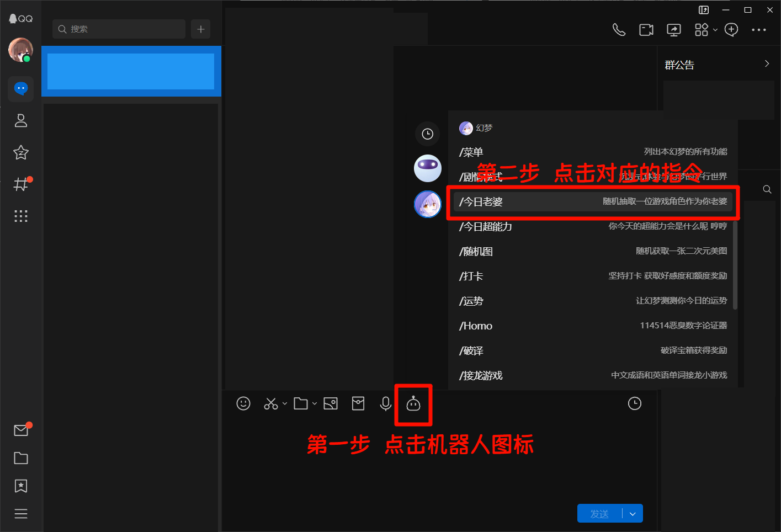Open the emoji picker
This screenshot has height=532, width=781.
[243, 403]
